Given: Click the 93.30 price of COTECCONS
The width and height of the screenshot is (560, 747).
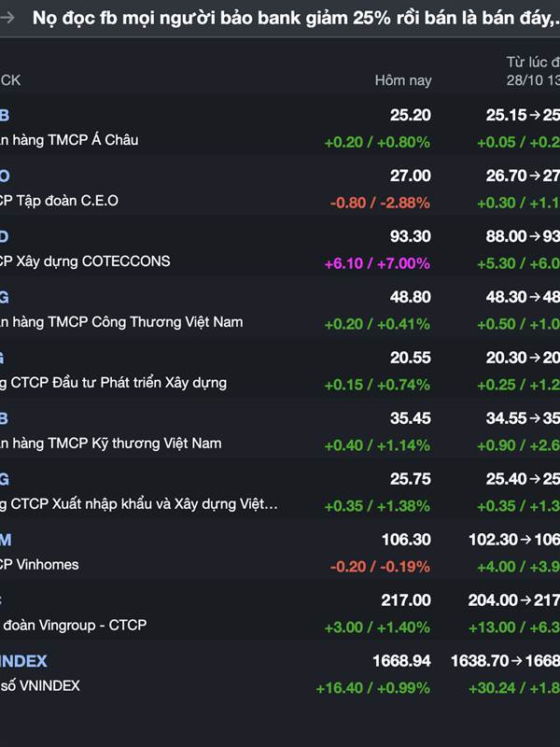Looking at the screenshot, I should pyautogui.click(x=410, y=236).
